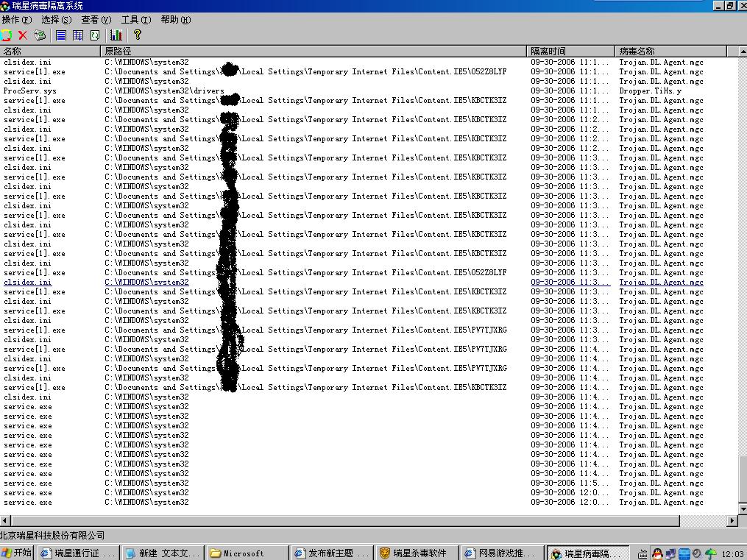The width and height of the screenshot is (747, 560).
Task: Switch to 瑞星通行证 taskbar window
Action: (78, 553)
